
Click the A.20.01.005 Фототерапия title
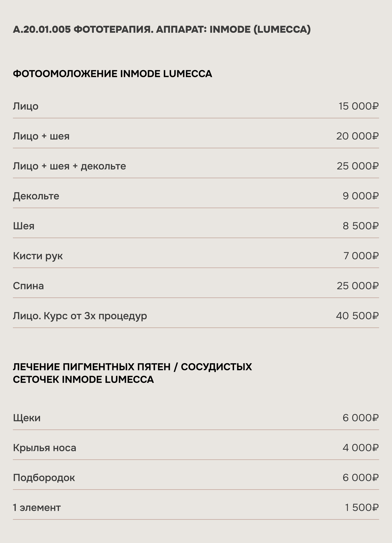162,29
